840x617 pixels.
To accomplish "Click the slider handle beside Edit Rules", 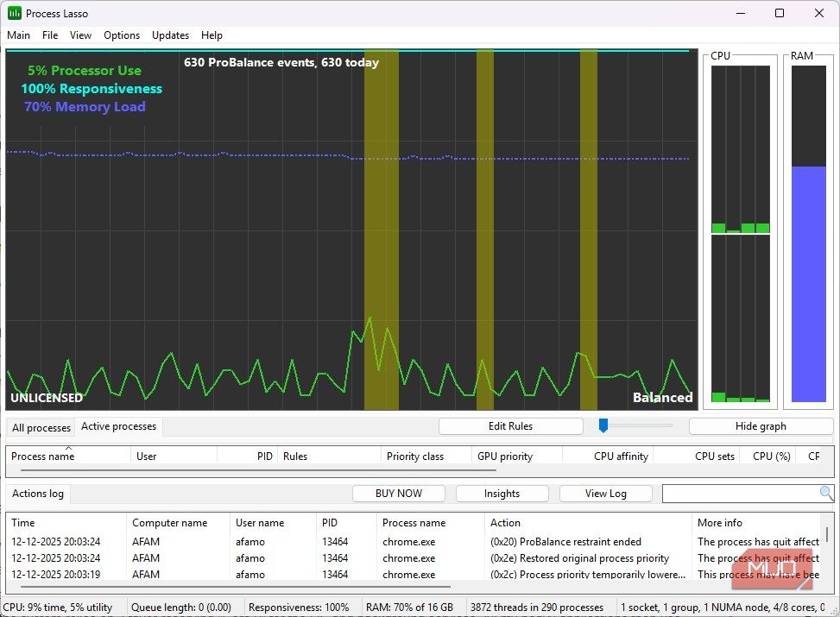I will [x=603, y=425].
